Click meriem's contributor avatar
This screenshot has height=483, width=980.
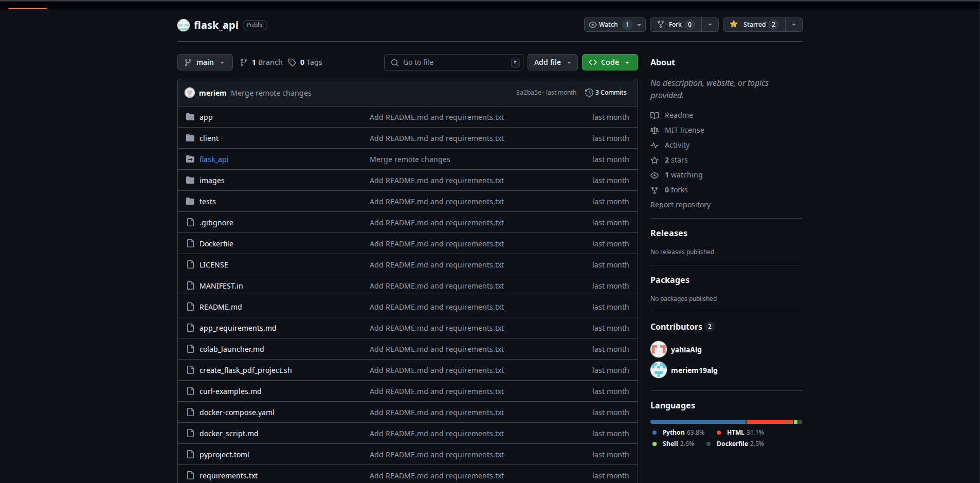(x=659, y=370)
